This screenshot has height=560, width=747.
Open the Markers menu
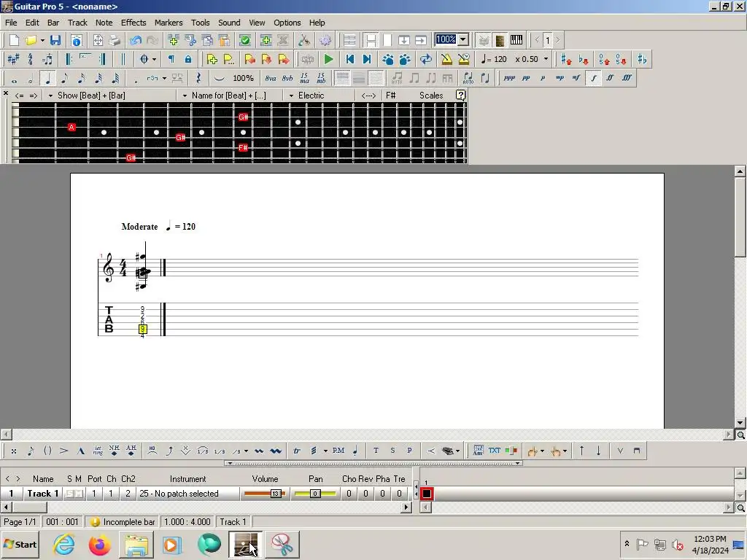coord(169,23)
